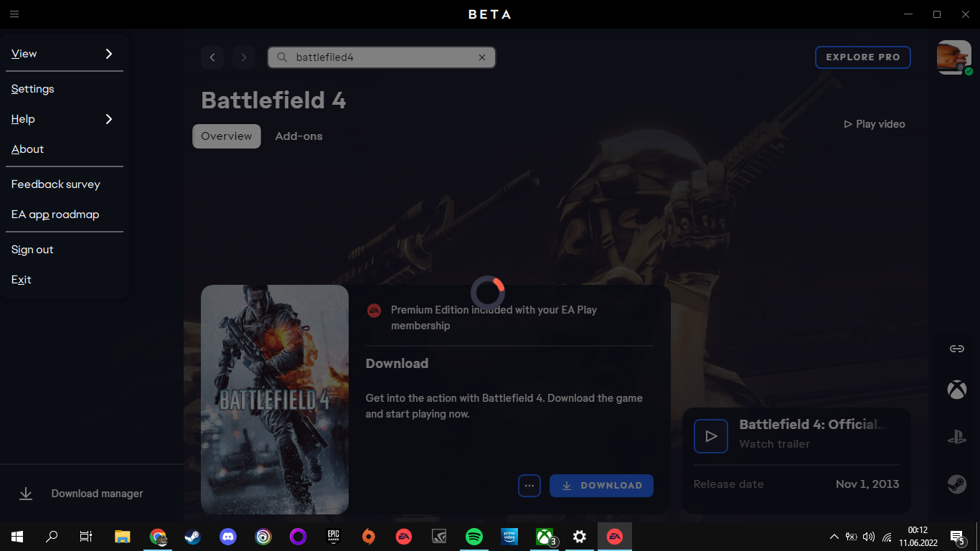Click the Xbox icon in right sidebar
Screen dimensions: 980x551
(x=957, y=390)
